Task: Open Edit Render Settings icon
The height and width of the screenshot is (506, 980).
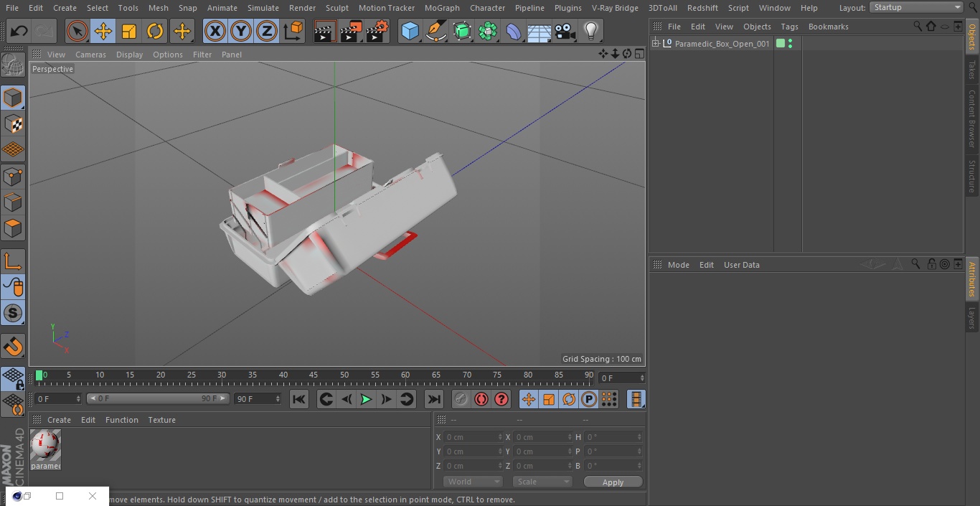Action: [x=377, y=31]
